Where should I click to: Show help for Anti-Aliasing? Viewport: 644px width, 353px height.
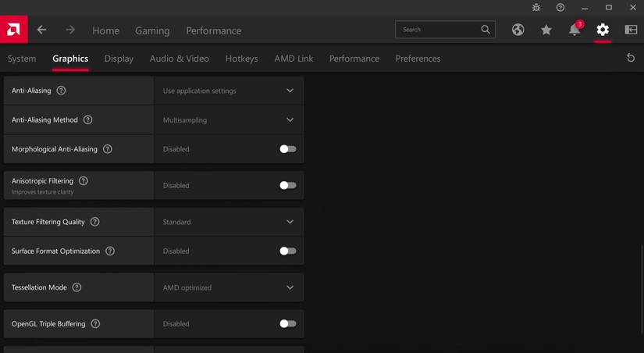[61, 91]
